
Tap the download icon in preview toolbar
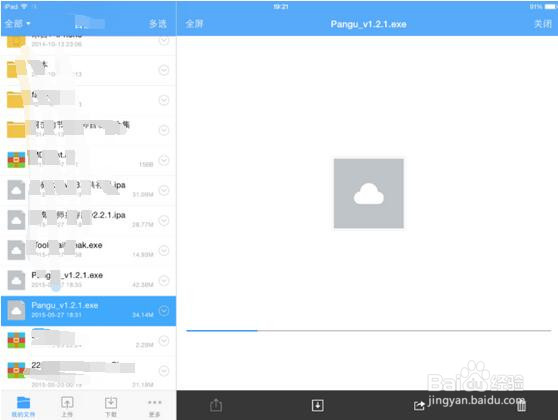[x=317, y=405]
